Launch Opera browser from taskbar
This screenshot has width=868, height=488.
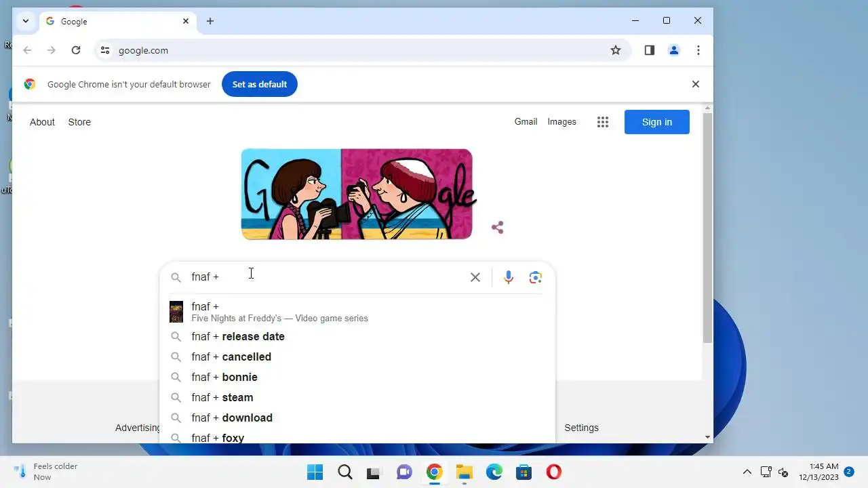[554, 472]
